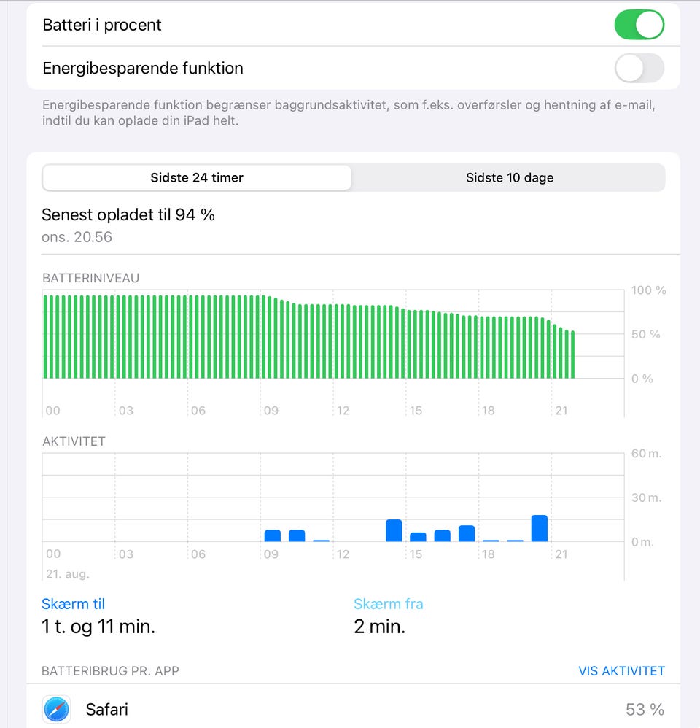Select the tallest blue activity bar
The image size is (700, 728).
click(x=540, y=528)
